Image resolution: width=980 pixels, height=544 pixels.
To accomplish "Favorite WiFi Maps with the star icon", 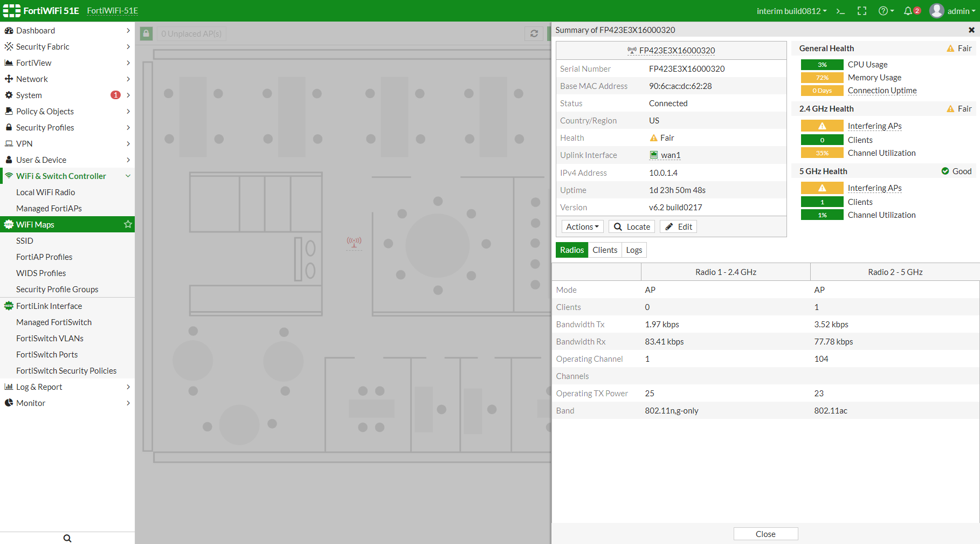I will coord(128,224).
